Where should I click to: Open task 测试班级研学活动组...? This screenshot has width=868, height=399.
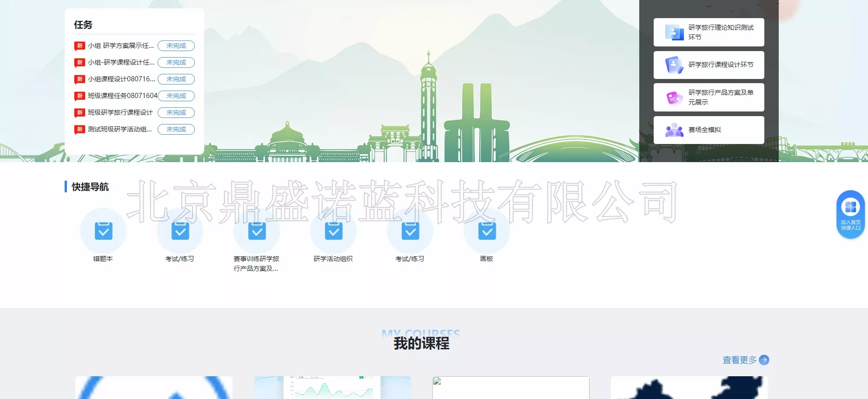(x=120, y=129)
